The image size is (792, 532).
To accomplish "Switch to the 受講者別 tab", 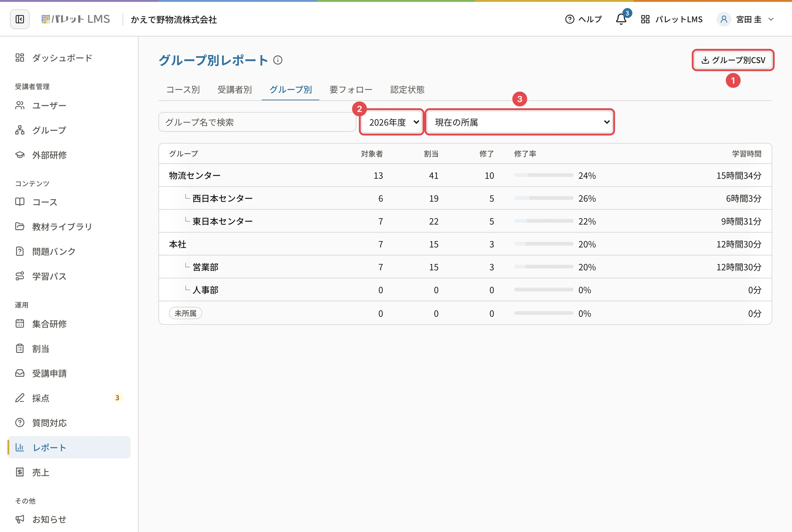I will click(x=235, y=90).
